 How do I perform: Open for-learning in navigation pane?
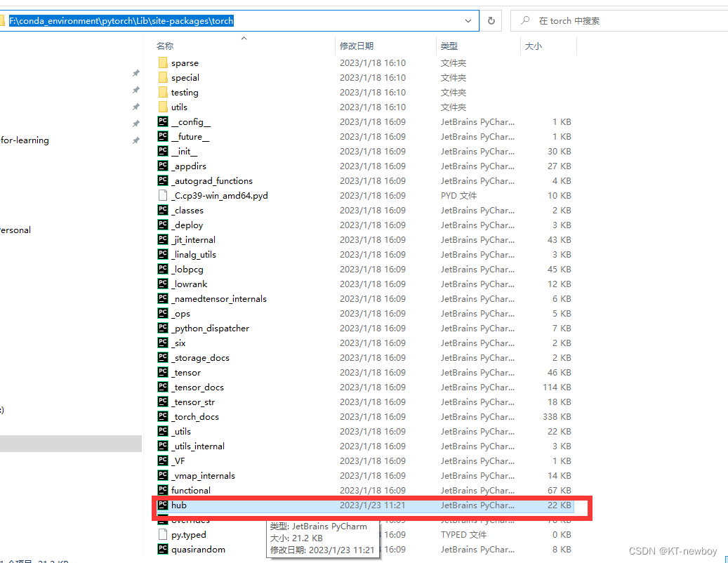click(x=25, y=140)
